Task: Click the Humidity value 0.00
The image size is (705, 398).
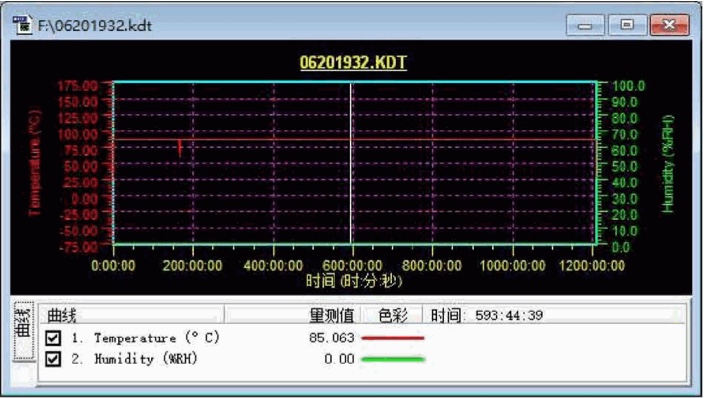Action: [x=339, y=359]
